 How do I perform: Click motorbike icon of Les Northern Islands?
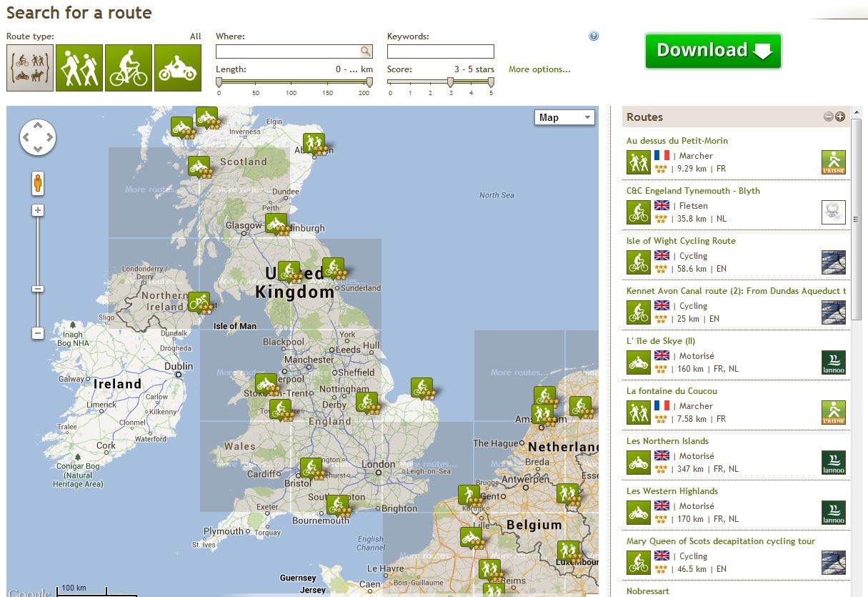[x=639, y=463]
